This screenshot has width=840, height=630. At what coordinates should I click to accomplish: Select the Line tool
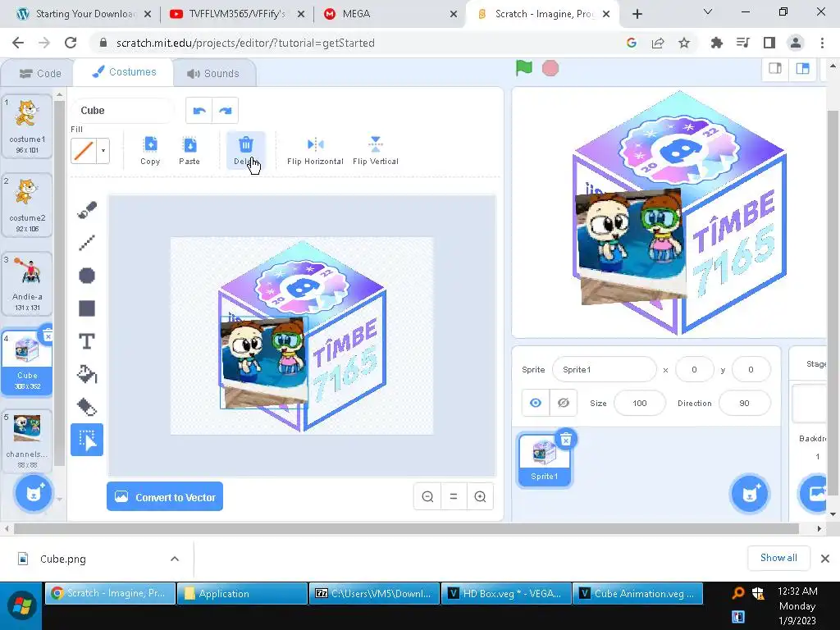point(87,243)
